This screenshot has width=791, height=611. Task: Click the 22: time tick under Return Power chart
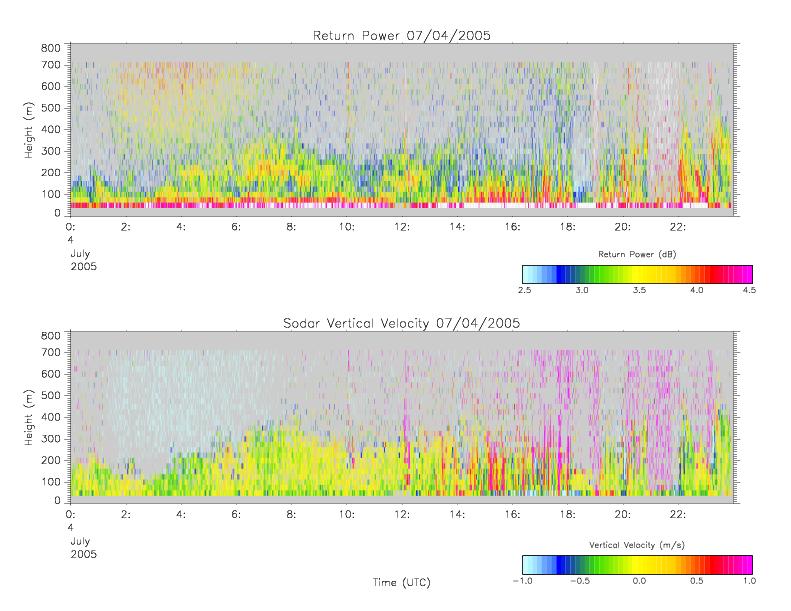pos(677,227)
